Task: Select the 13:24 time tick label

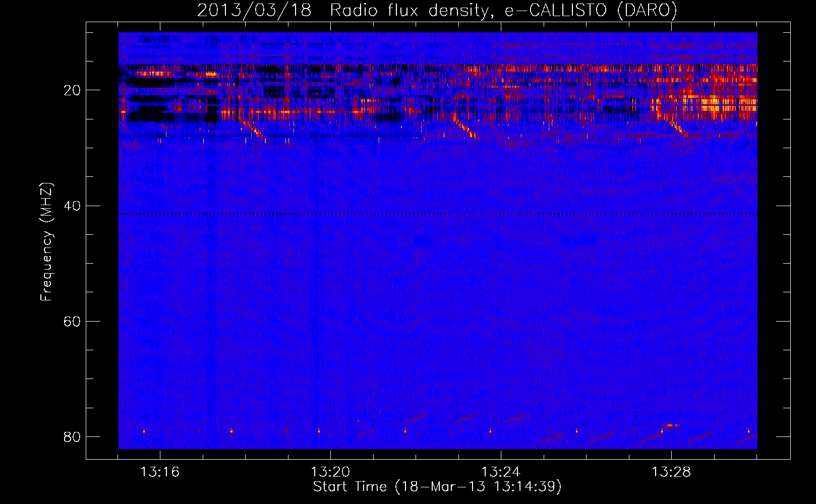Action: [x=501, y=472]
